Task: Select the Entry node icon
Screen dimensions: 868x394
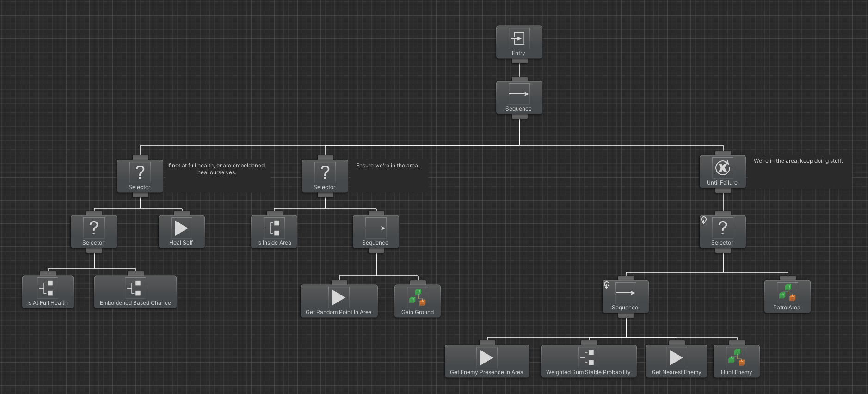Action: point(519,38)
